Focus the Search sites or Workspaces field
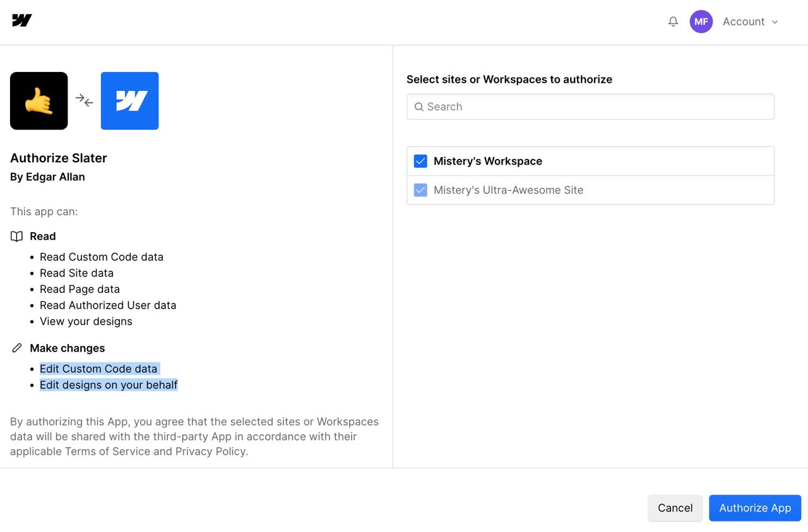This screenshot has width=808, height=532. click(590, 107)
